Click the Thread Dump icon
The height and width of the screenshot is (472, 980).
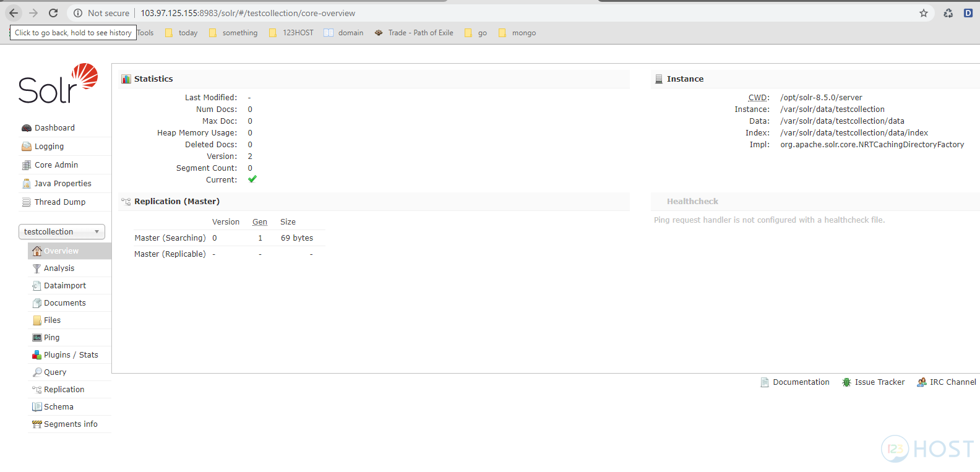pos(27,202)
